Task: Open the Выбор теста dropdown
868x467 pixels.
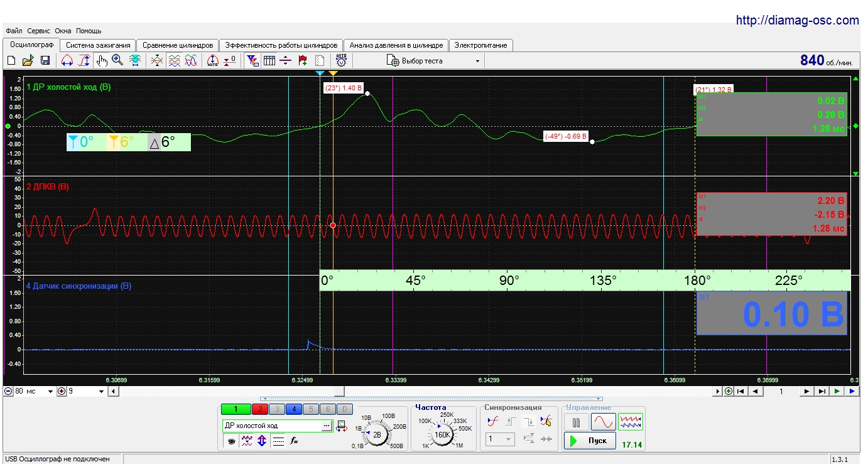Action: pos(433,61)
